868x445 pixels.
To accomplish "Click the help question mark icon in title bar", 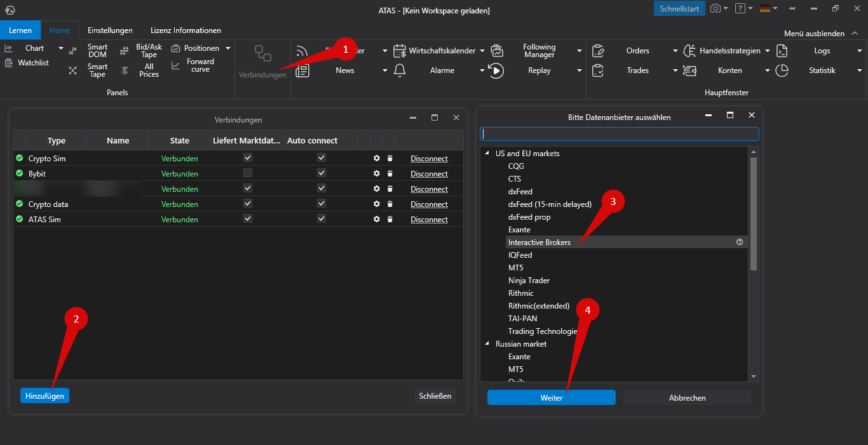I will pyautogui.click(x=740, y=8).
